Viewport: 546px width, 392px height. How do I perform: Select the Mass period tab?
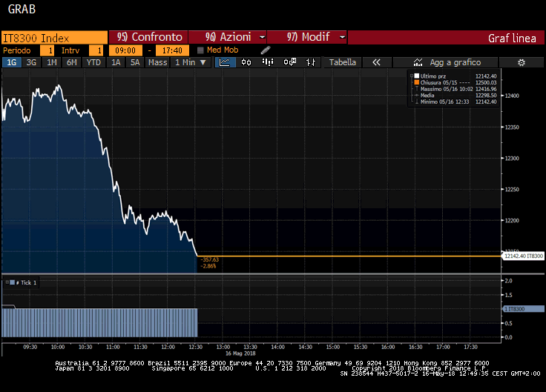158,62
